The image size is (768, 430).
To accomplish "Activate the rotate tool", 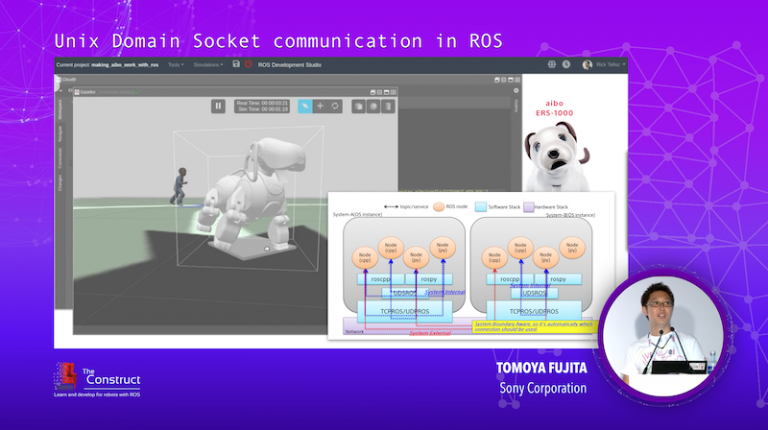I will pyautogui.click(x=335, y=105).
